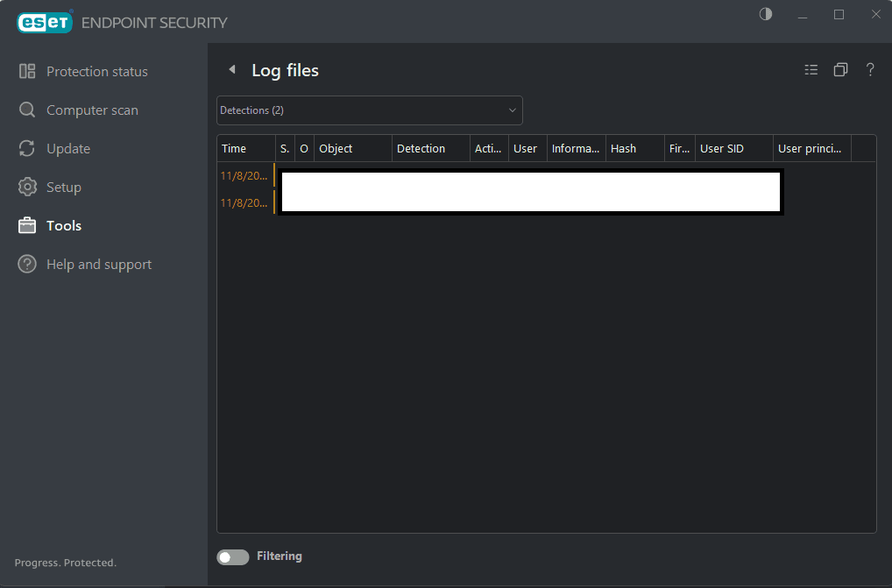Select the Tools section
892x588 pixels.
(64, 226)
